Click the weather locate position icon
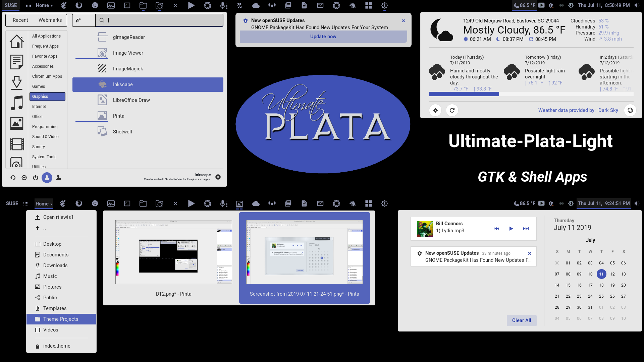644x362 pixels. 435,110
